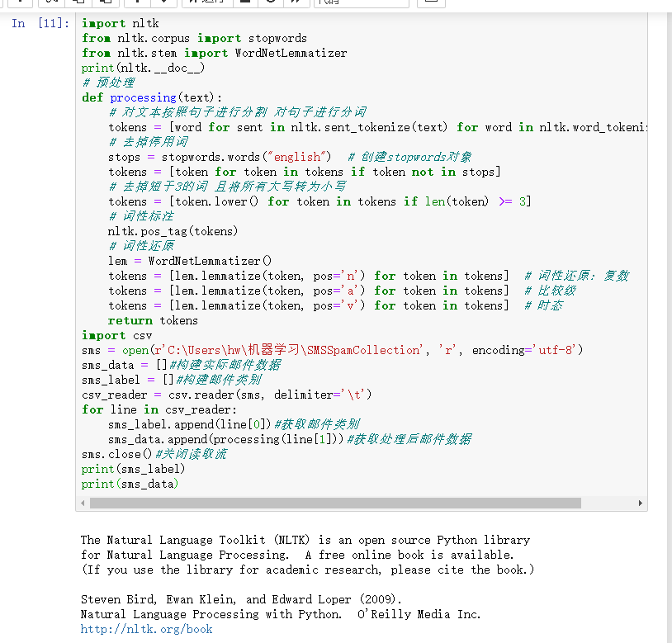Screen dimensions: 672x643
Task: Click the lemmatize line with pos='v'
Action: [308, 305]
